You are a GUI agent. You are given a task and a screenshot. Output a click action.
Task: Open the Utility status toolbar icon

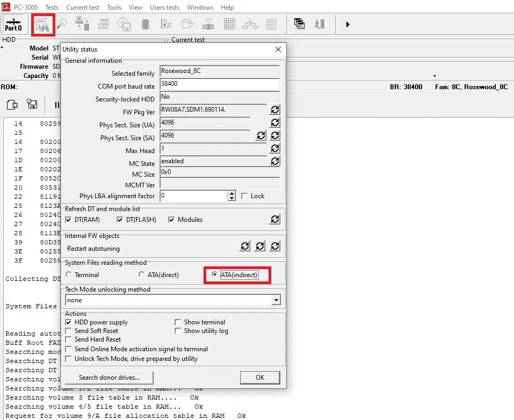(42, 25)
